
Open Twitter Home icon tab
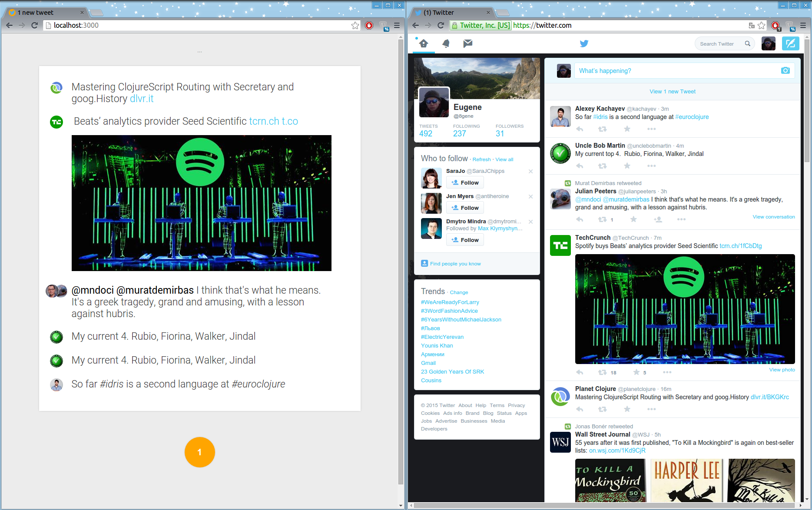pos(424,43)
